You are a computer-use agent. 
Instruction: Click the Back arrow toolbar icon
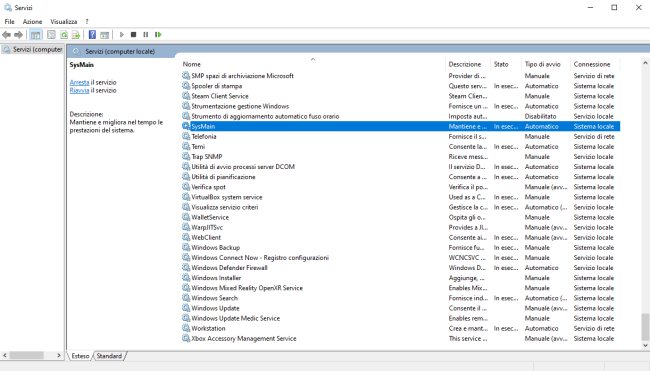(6, 35)
